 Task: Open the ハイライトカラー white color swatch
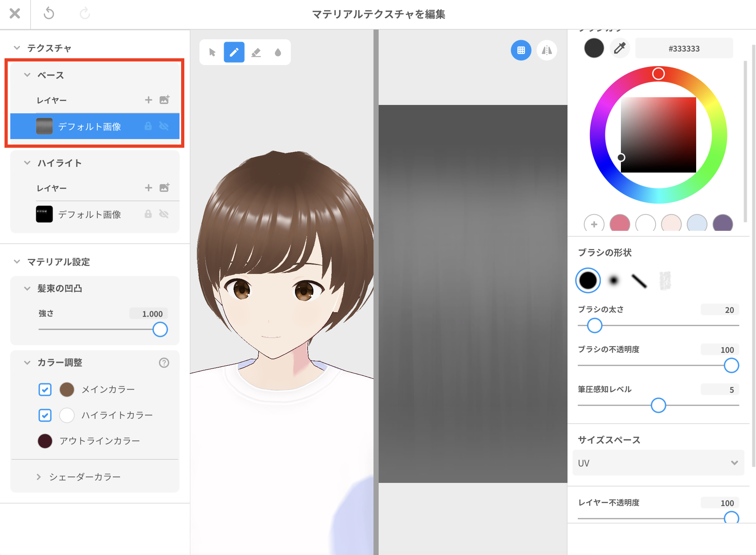67,415
